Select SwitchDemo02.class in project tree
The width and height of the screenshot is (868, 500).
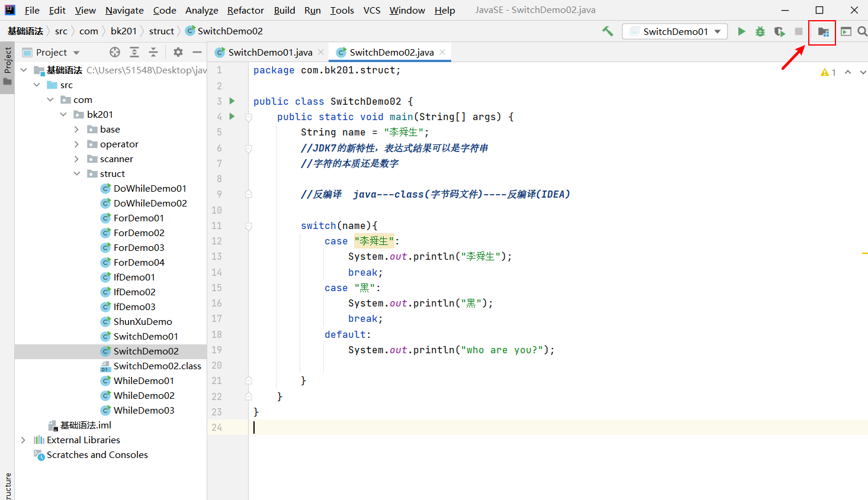click(157, 366)
